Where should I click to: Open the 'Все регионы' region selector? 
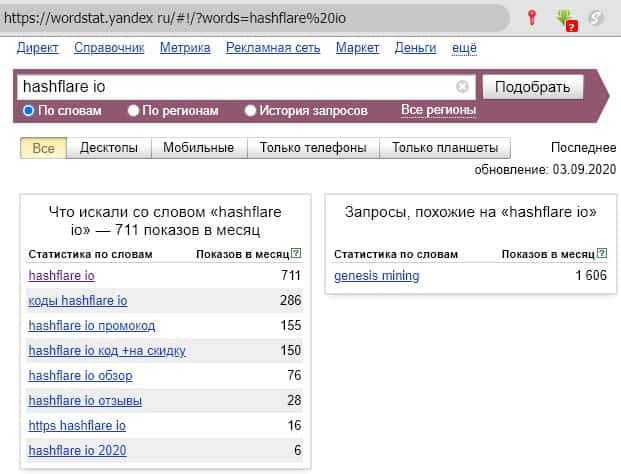point(438,109)
